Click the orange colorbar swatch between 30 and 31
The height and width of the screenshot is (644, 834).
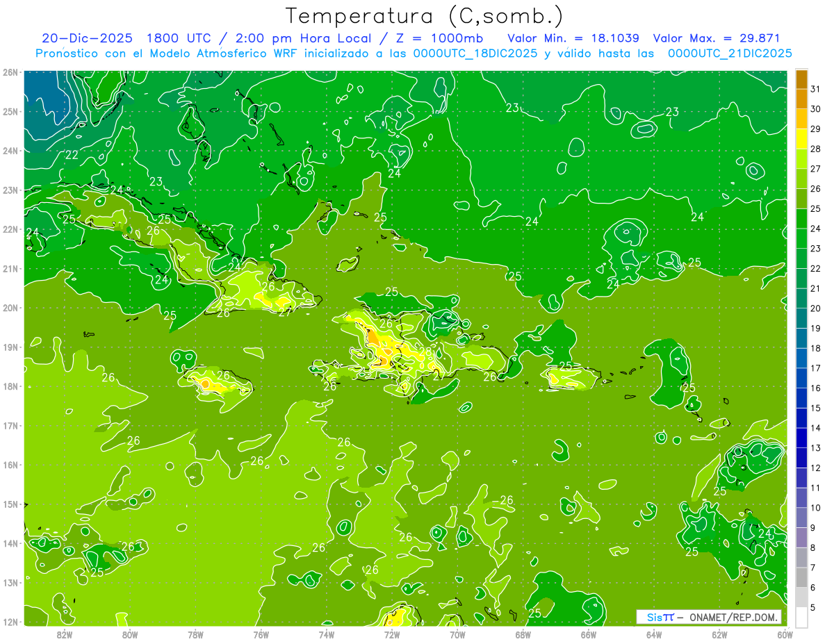pyautogui.click(x=801, y=99)
